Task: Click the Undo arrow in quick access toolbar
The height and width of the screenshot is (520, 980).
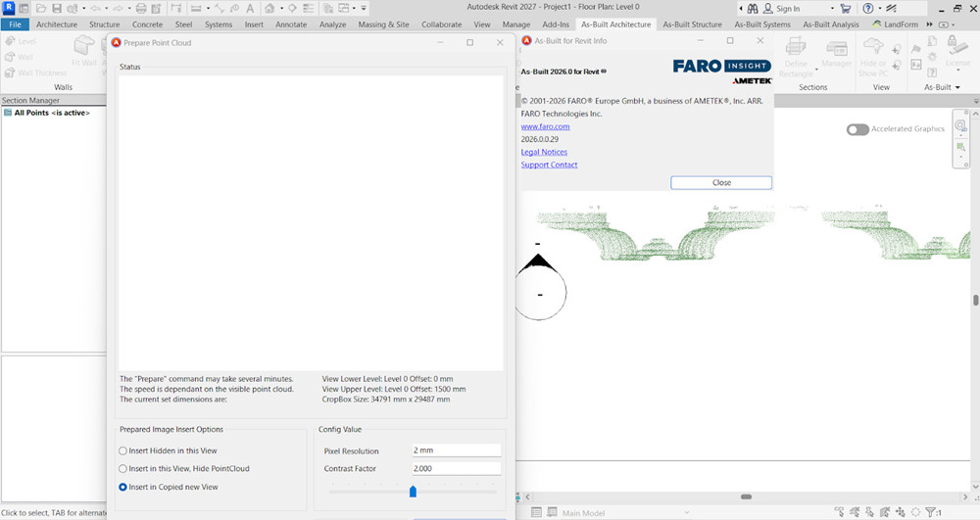Action: point(95,8)
